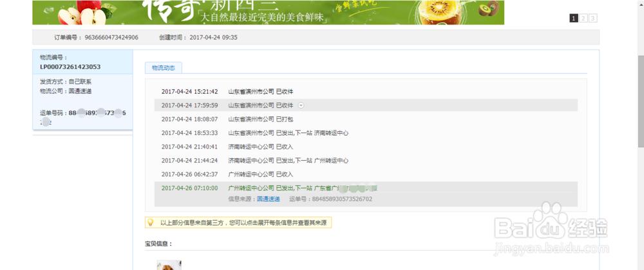
Task: Open the product thumbnail under 宝贝信息
Action: [x=169, y=265]
